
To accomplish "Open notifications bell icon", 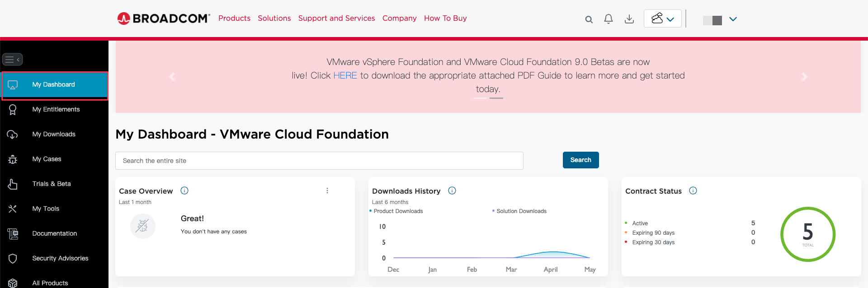I will point(609,19).
